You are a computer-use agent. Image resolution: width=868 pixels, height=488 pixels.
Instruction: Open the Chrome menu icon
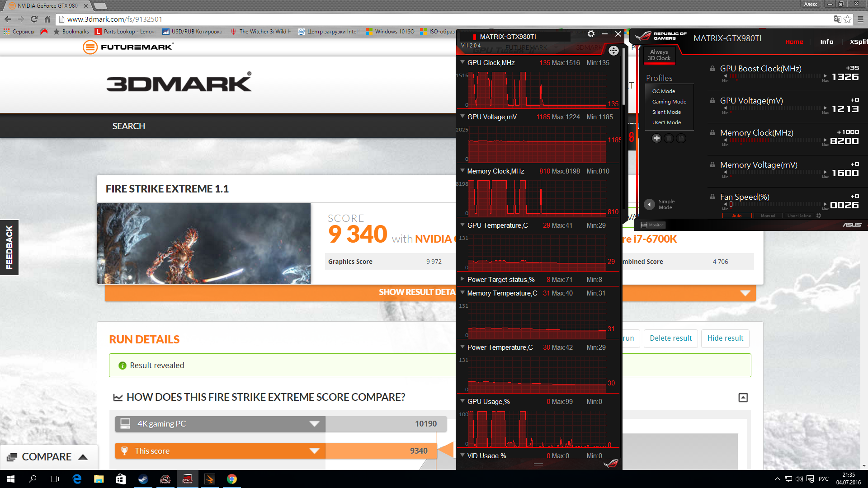click(x=860, y=19)
